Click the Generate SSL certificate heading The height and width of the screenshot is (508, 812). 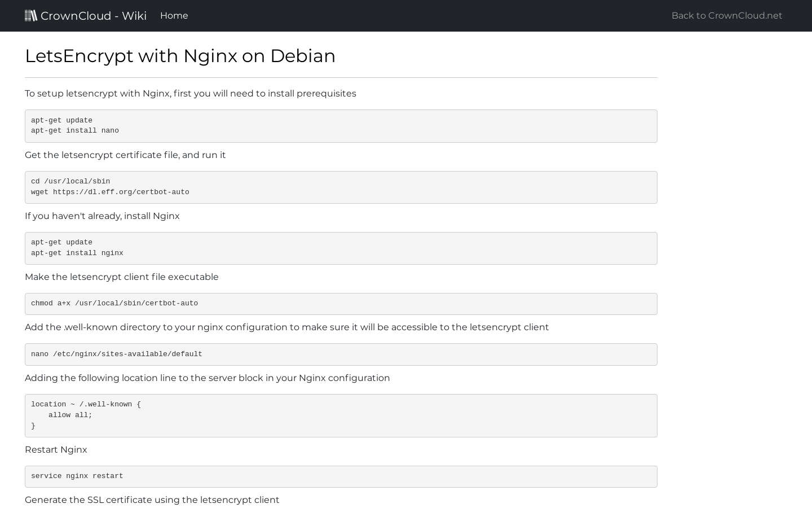point(152,500)
